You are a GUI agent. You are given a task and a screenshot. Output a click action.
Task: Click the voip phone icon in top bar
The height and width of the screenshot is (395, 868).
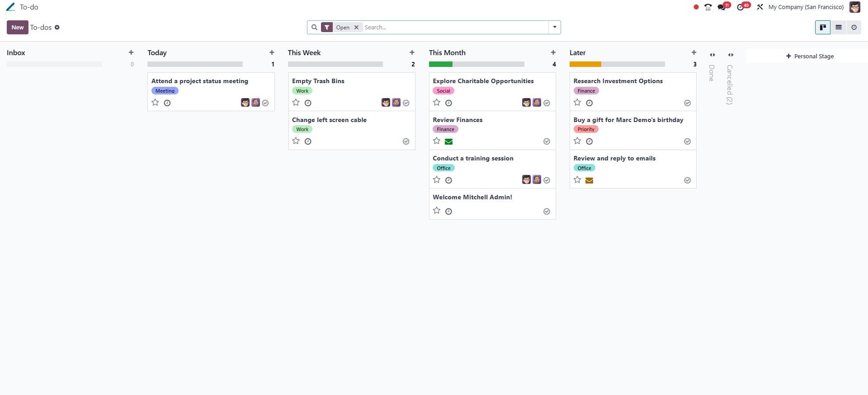pyautogui.click(x=708, y=7)
